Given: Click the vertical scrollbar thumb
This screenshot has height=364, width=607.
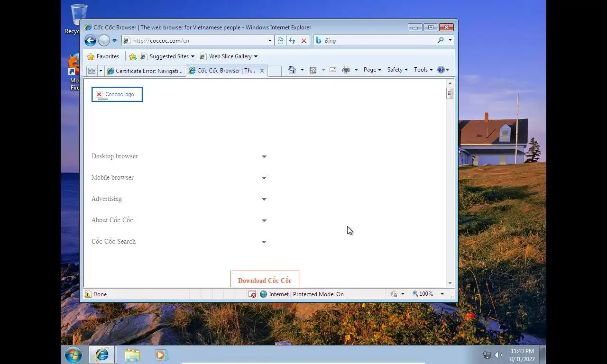Looking at the screenshot, I should 450,93.
